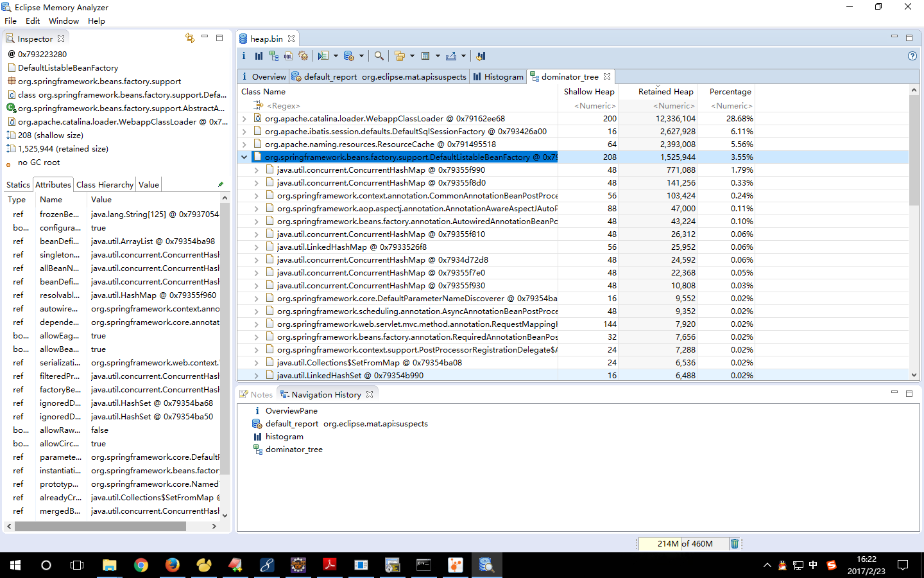Switch to the Histogram tab

click(x=499, y=76)
